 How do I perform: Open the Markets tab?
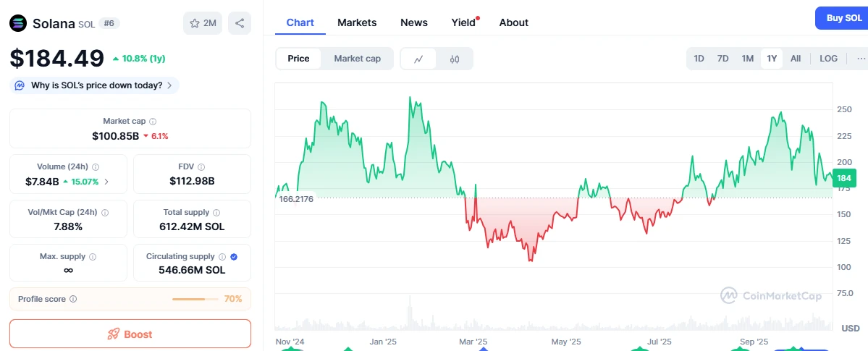(357, 22)
